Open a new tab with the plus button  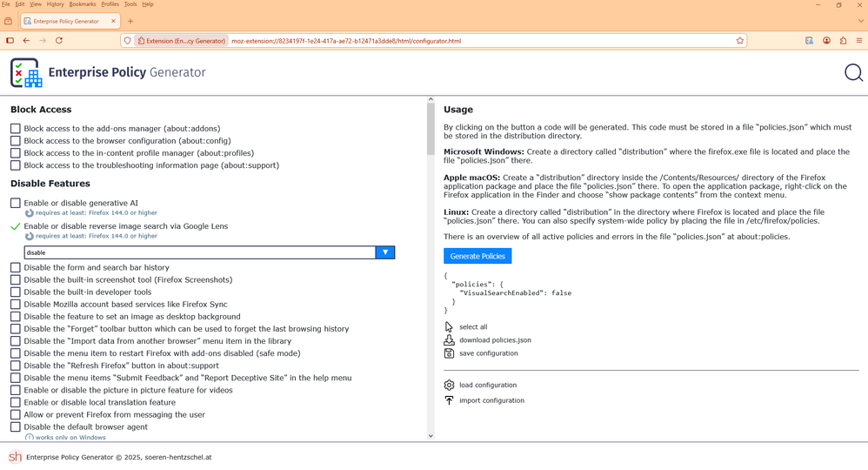pos(130,21)
